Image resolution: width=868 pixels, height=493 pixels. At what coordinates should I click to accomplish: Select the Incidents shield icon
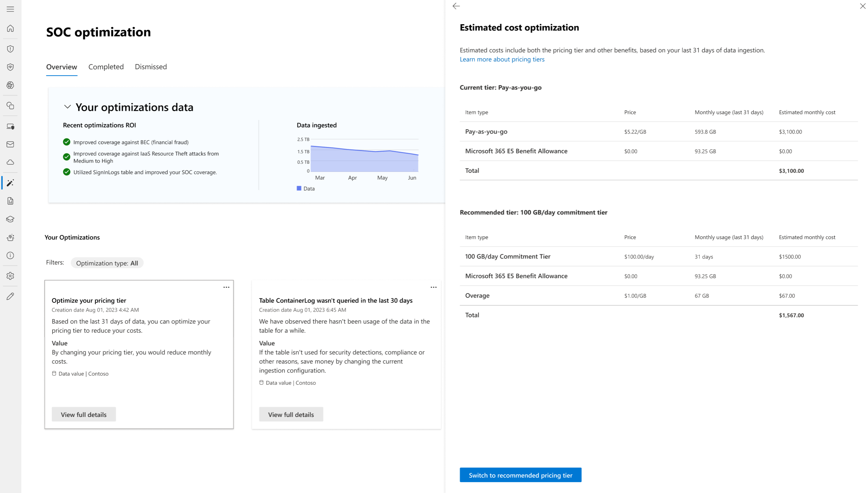tap(10, 49)
